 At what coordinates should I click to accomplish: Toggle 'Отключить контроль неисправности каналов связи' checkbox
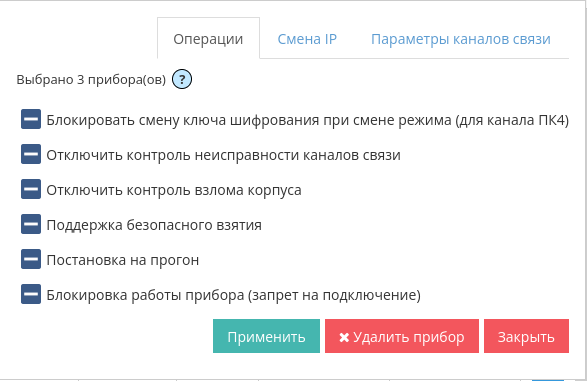click(31, 154)
